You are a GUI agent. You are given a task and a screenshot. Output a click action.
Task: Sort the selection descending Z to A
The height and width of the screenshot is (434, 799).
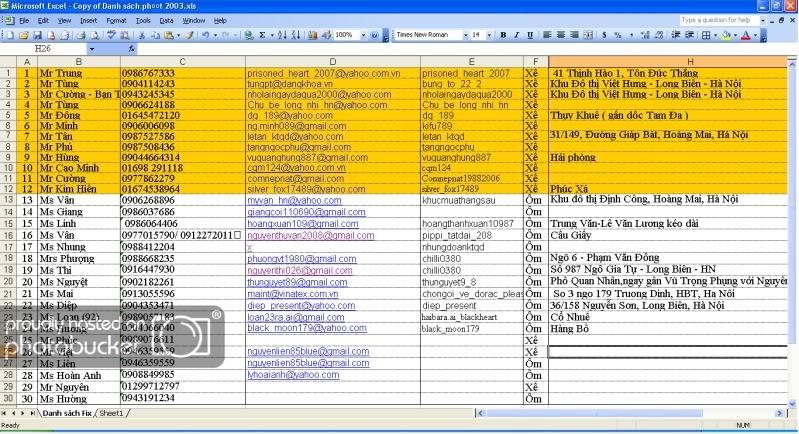(x=296, y=35)
